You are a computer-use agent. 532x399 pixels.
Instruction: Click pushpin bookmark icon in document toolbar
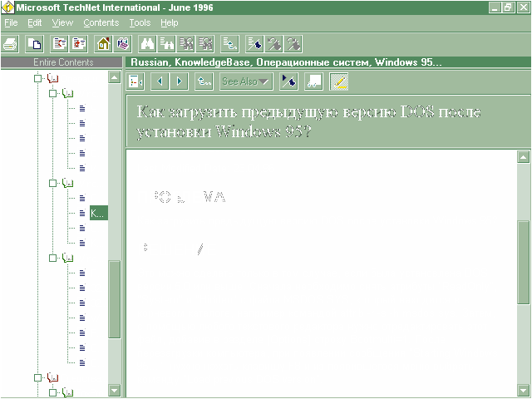[x=288, y=81]
